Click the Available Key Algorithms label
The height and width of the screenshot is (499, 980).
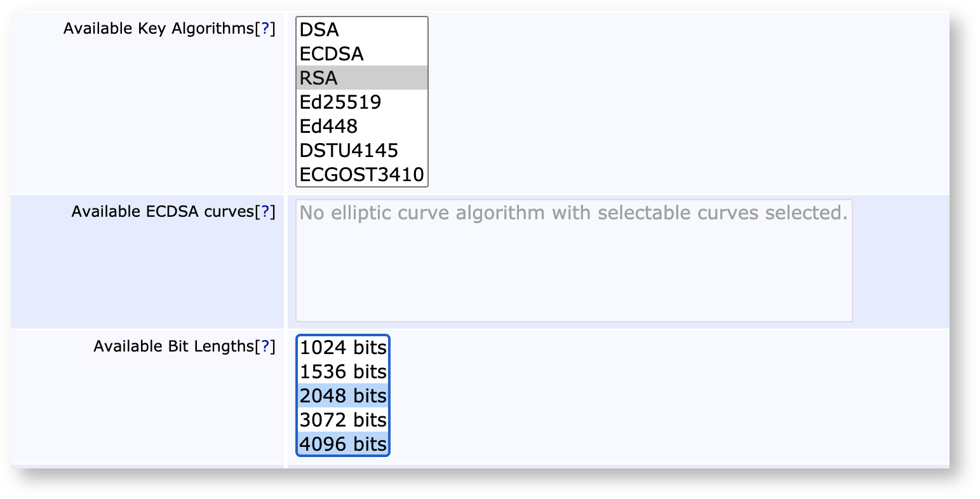click(162, 28)
